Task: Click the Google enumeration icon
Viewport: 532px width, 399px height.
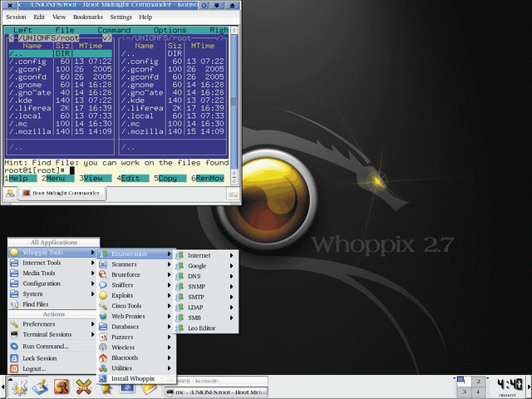Action: [x=180, y=266]
